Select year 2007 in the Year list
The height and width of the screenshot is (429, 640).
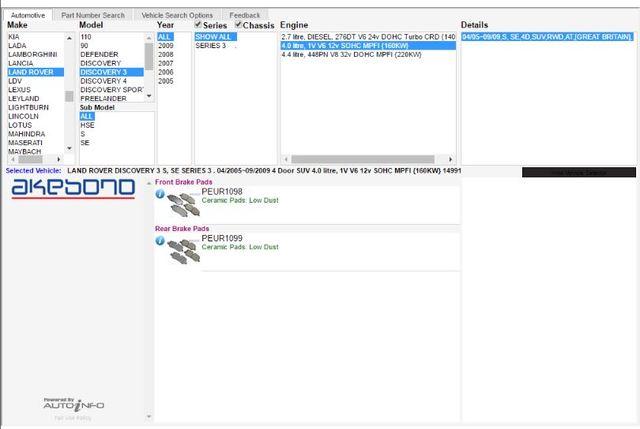coord(165,63)
